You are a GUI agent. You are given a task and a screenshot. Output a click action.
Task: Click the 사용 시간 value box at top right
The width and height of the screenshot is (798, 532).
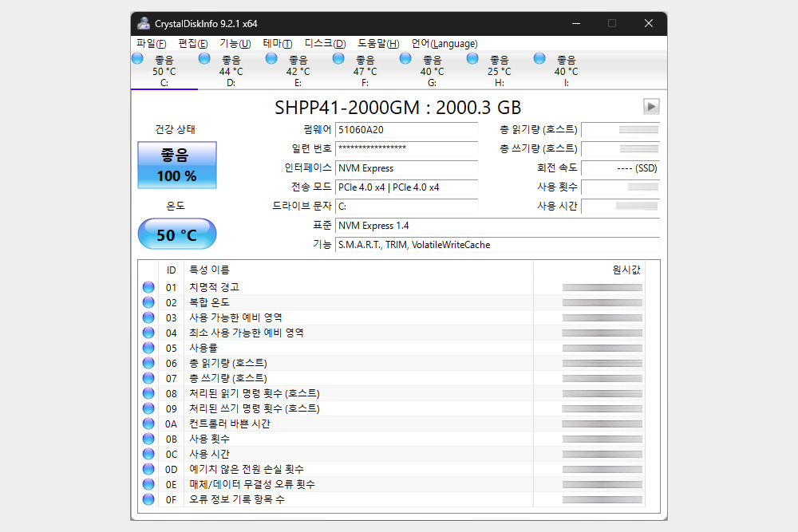pyautogui.click(x=620, y=207)
